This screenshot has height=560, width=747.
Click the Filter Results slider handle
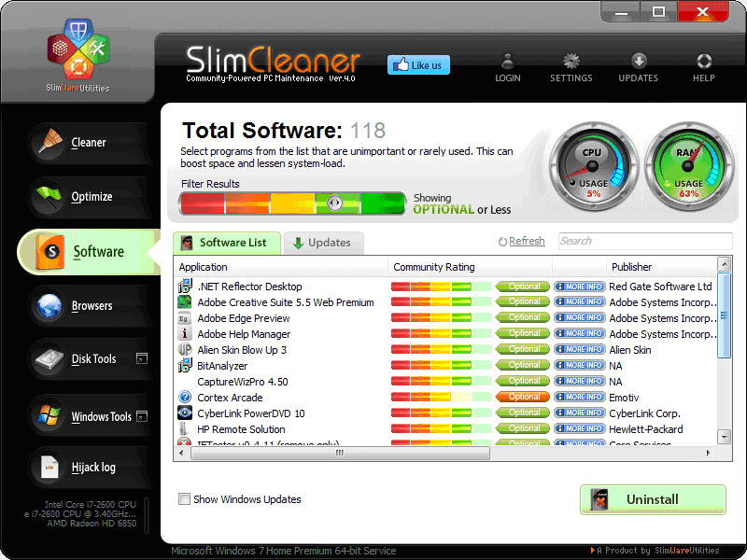334,203
